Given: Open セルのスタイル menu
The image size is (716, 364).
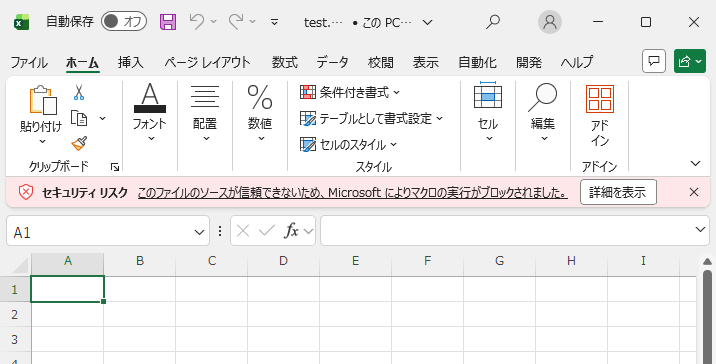Looking at the screenshot, I should pyautogui.click(x=348, y=145).
